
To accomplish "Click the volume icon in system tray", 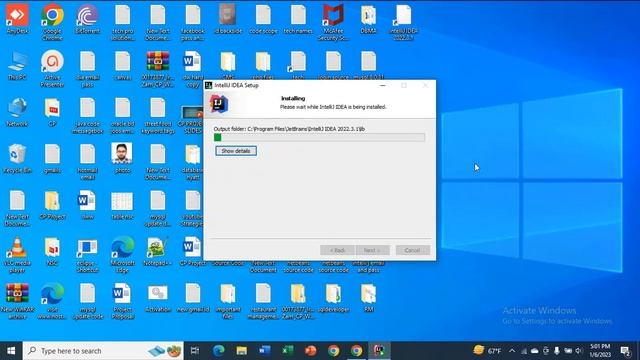I will point(579,351).
